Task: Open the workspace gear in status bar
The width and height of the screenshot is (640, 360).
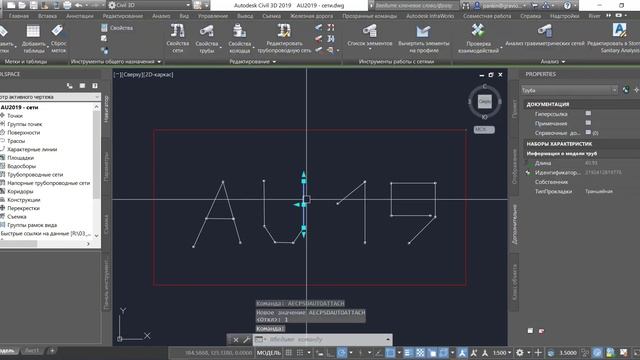Action: 520,353
